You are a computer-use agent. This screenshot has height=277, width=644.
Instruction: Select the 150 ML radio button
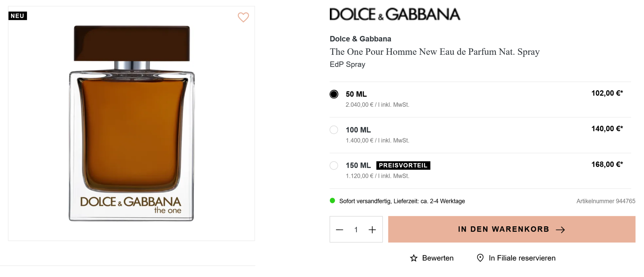point(334,165)
